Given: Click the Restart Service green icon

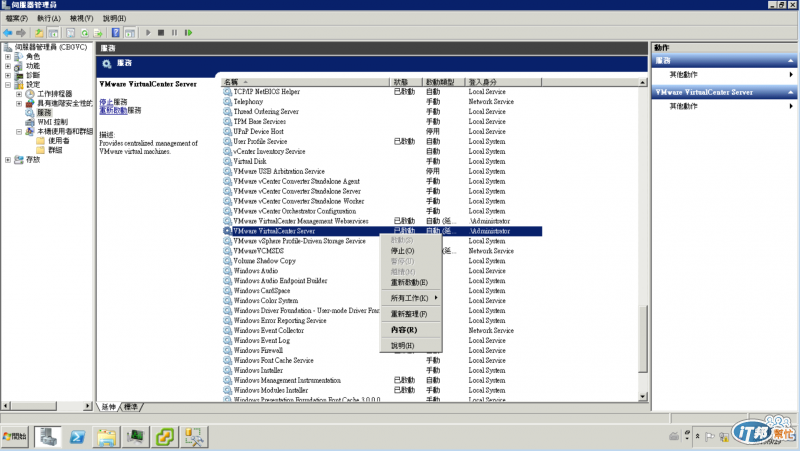Looking at the screenshot, I should click(x=188, y=33).
